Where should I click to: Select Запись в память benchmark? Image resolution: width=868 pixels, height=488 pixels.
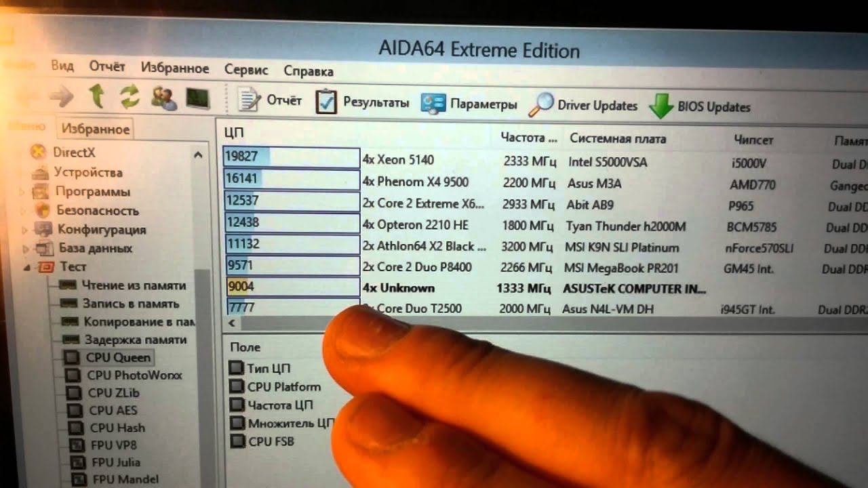click(x=131, y=304)
